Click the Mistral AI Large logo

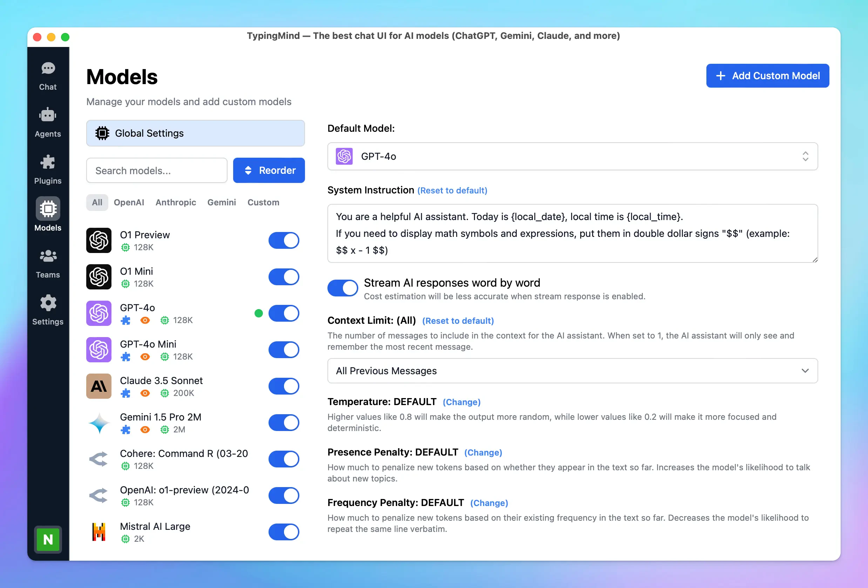point(99,532)
